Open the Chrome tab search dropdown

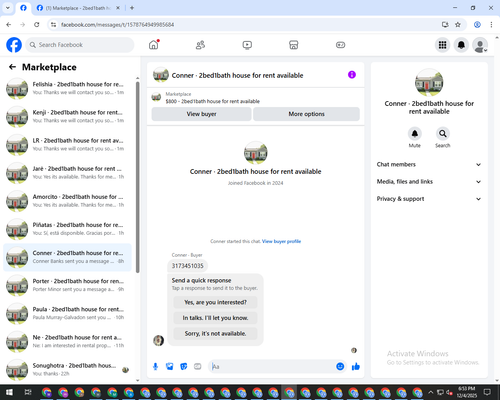click(x=8, y=8)
